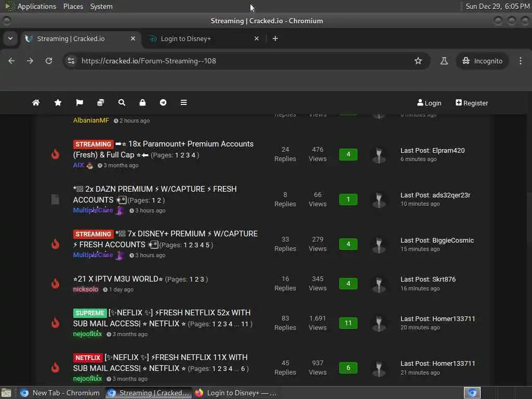Open the forum search magnifier icon

coord(122,103)
